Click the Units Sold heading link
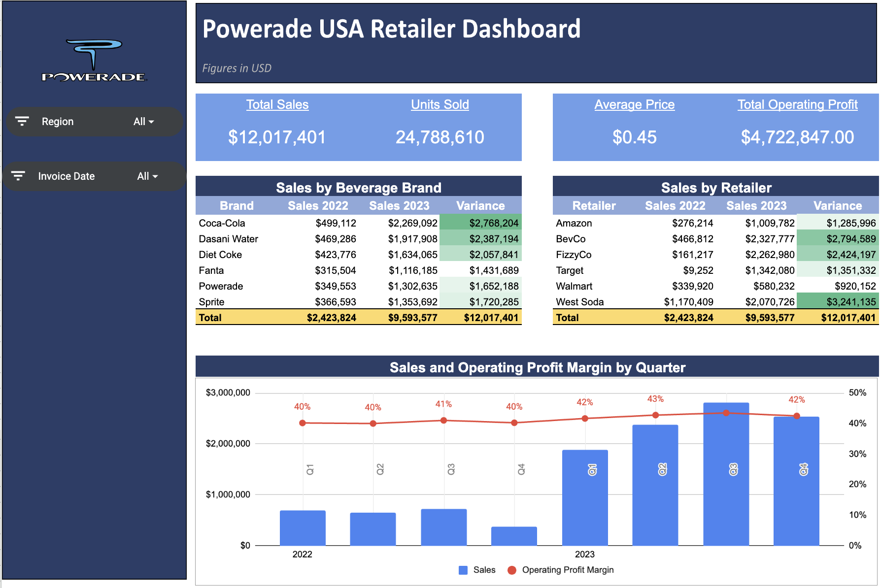 (440, 104)
